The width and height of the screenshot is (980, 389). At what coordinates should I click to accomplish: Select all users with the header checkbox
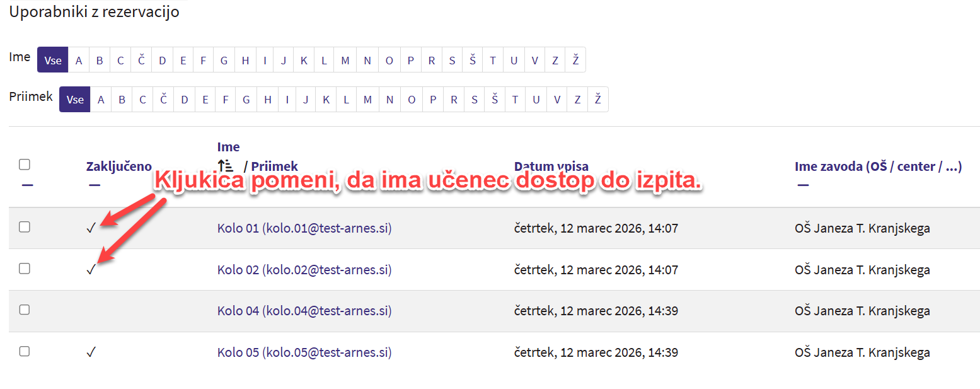pos(25,165)
